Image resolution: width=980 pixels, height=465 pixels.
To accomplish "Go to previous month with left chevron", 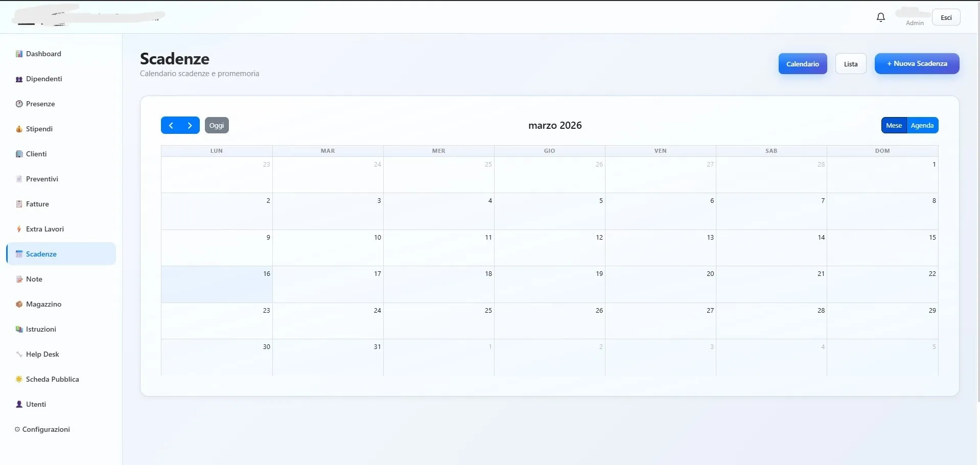I will pos(171,125).
